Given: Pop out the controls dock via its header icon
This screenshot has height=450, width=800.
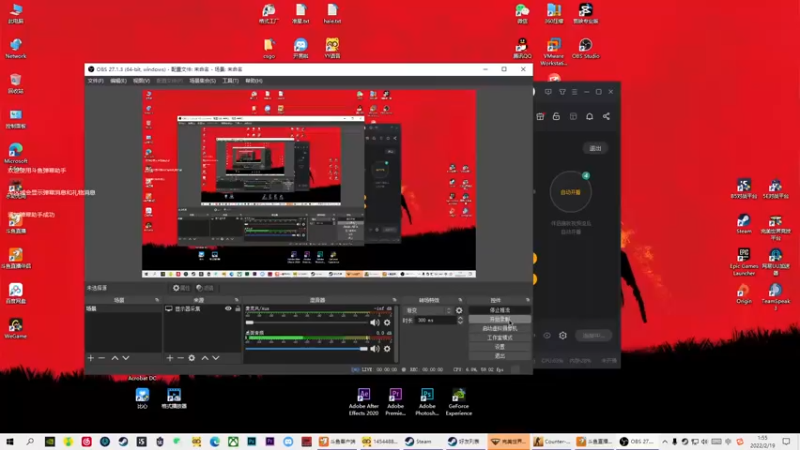Looking at the screenshot, I should 528,300.
